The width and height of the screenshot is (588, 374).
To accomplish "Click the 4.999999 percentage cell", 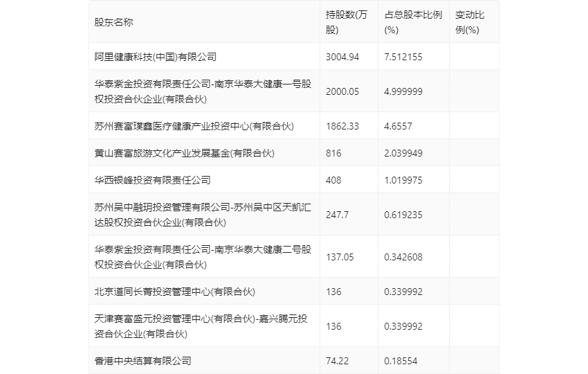I will pyautogui.click(x=403, y=91).
